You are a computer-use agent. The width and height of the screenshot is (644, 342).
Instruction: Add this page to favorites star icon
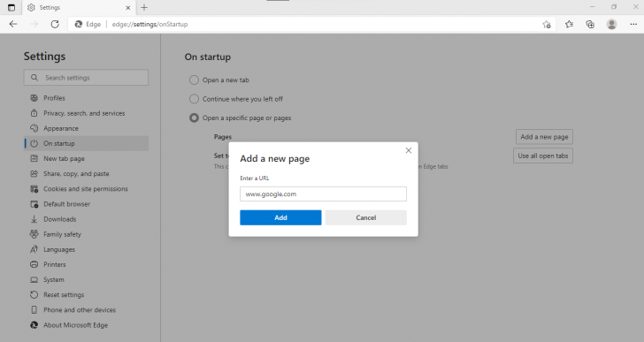click(547, 24)
